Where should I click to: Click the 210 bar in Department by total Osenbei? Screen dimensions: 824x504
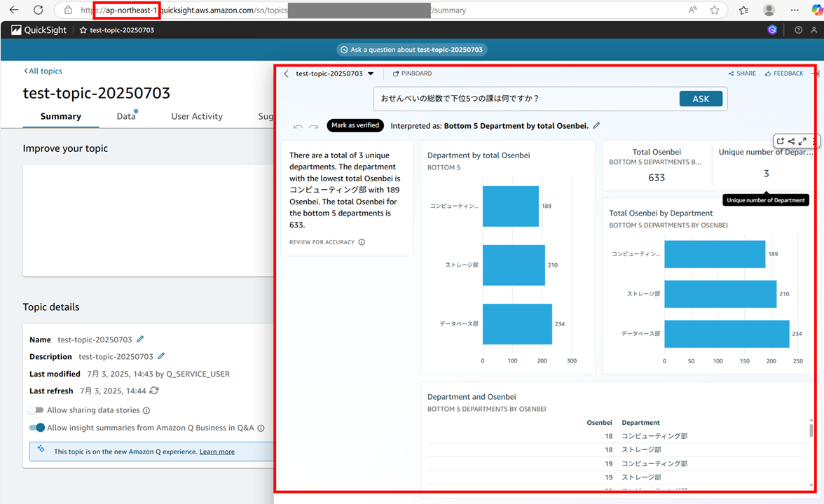514,265
